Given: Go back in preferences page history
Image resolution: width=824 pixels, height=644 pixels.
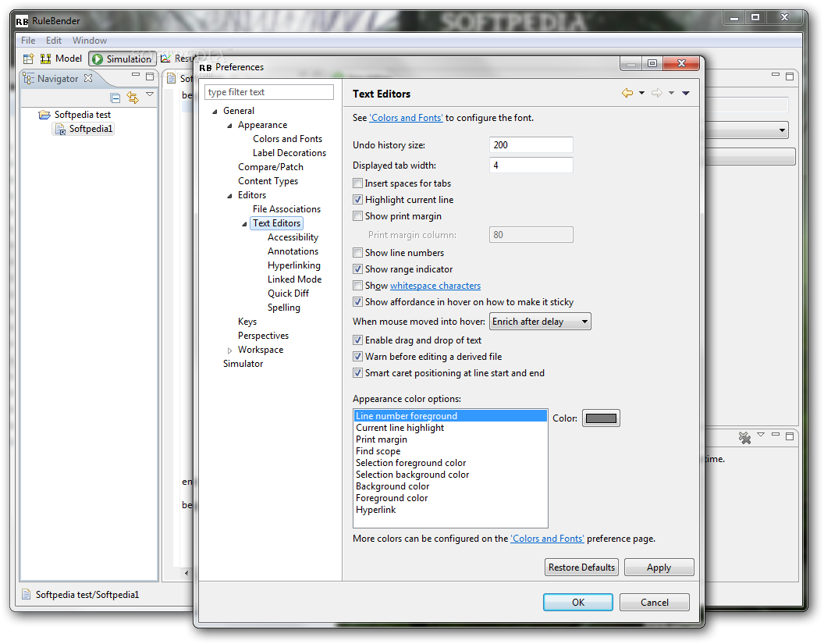Looking at the screenshot, I should 627,93.
